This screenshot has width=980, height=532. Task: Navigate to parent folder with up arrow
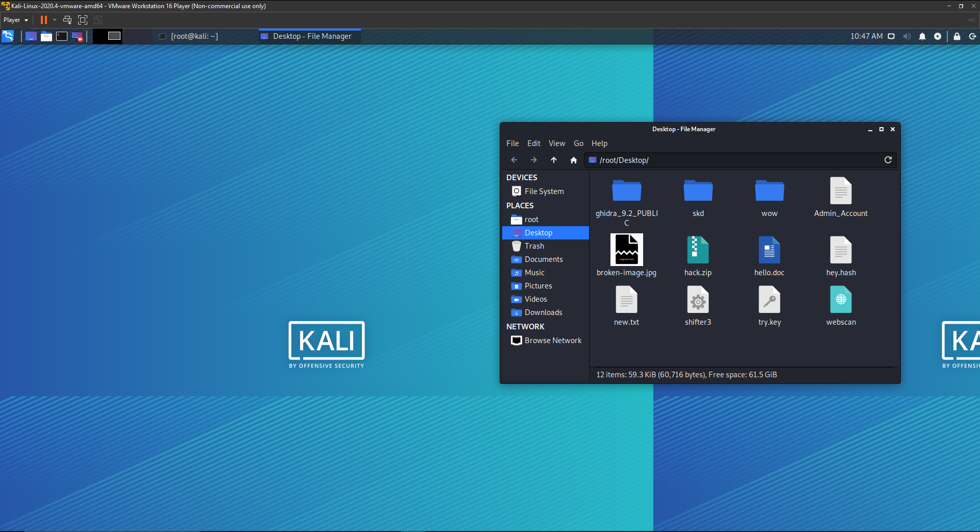pyautogui.click(x=554, y=160)
